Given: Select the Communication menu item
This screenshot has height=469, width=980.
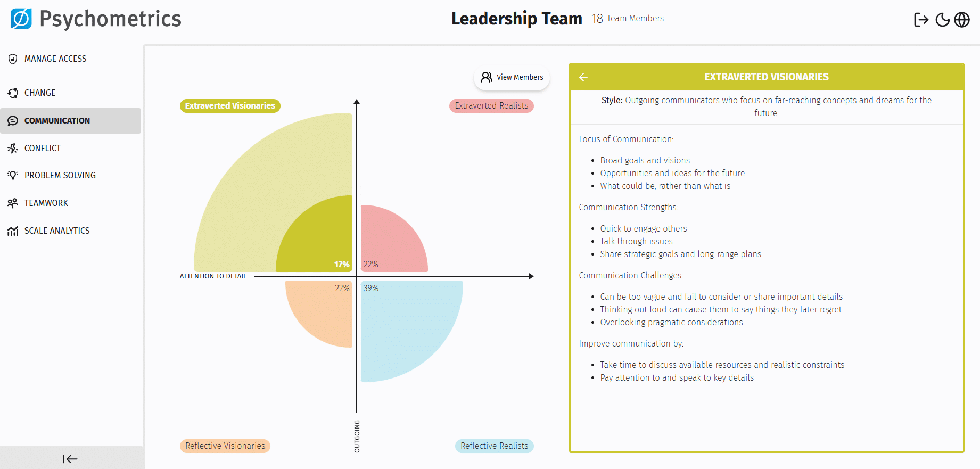Looking at the screenshot, I should click(57, 121).
